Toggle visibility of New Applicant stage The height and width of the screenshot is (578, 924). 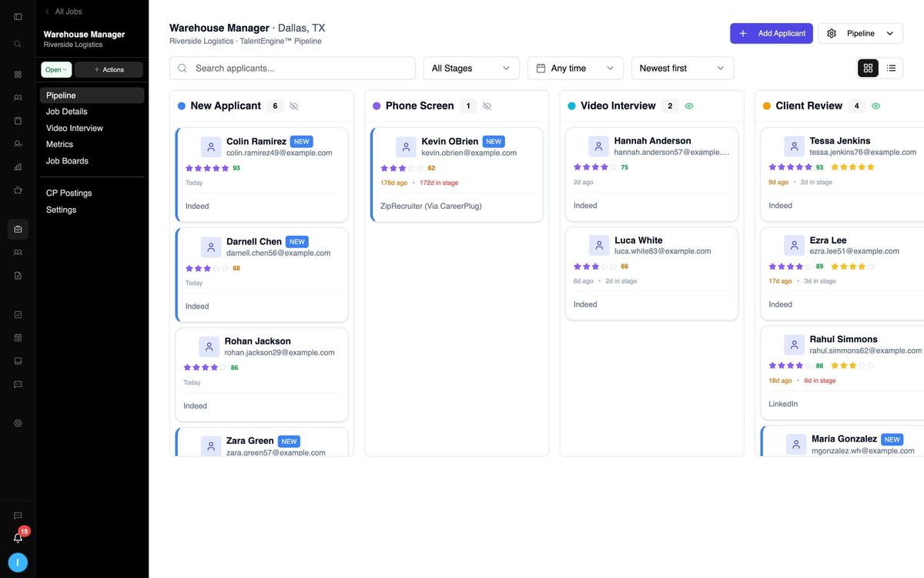coord(293,106)
